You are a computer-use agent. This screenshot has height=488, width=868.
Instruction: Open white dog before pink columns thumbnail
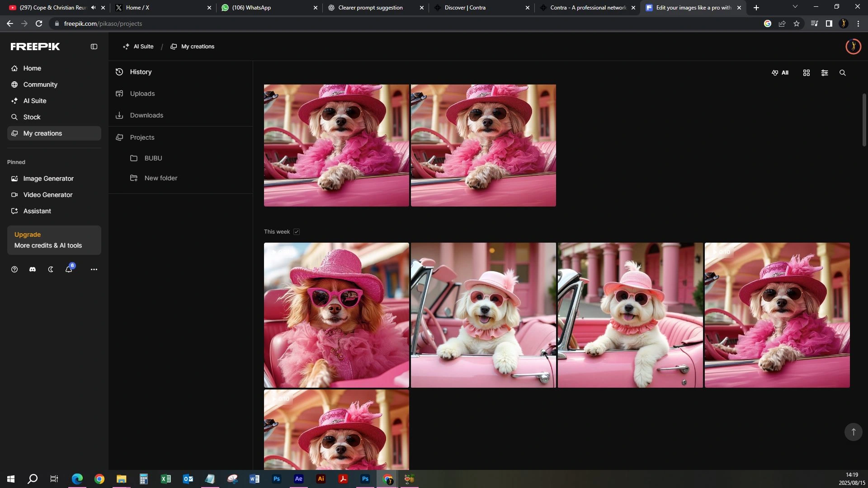click(x=630, y=315)
